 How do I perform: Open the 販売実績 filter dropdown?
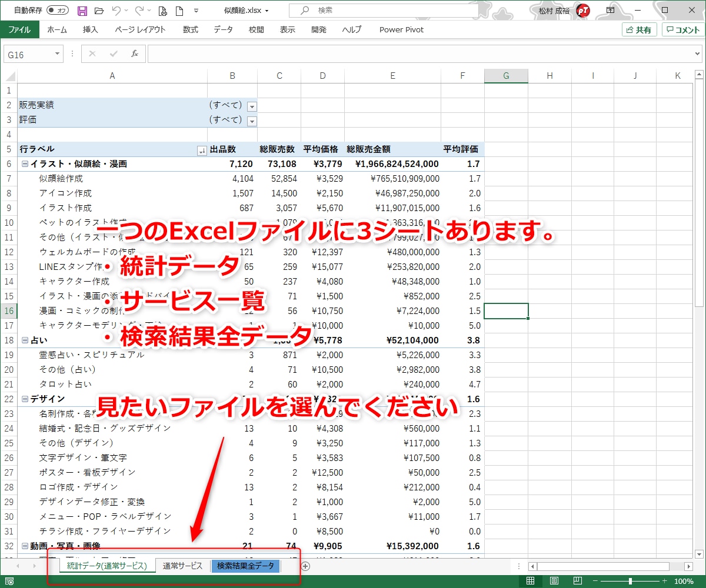tap(252, 106)
